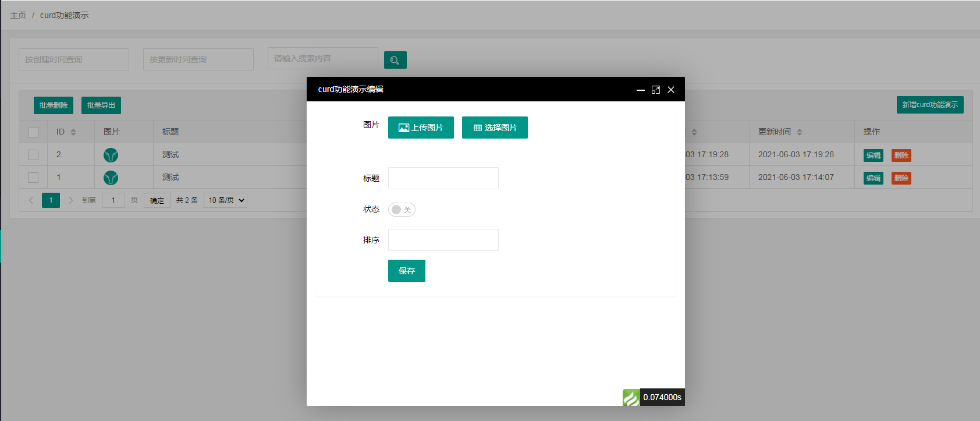
Task: Click the 图片 column header
Action: (x=112, y=132)
